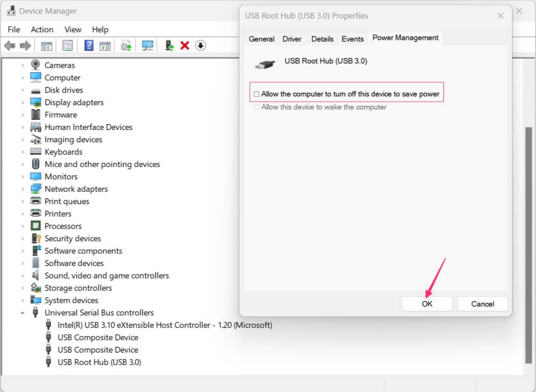Click the Help toolbar icon
Image resolution: width=536 pixels, height=392 pixels.
tap(89, 46)
